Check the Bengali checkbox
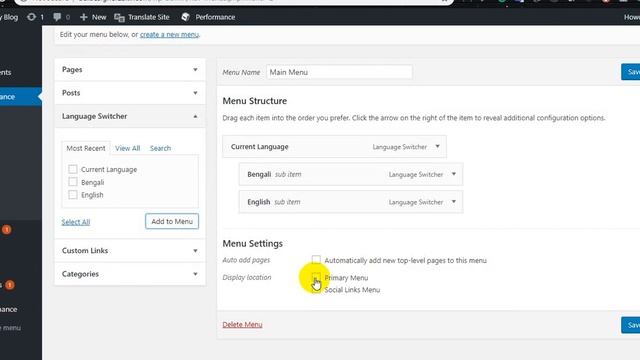Screen dimensions: 640x360 tap(73, 182)
